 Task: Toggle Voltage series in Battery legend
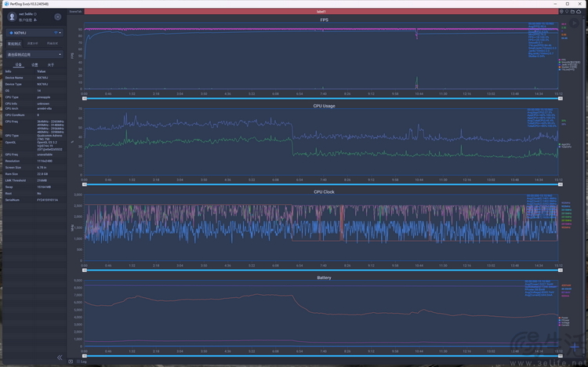(564, 323)
